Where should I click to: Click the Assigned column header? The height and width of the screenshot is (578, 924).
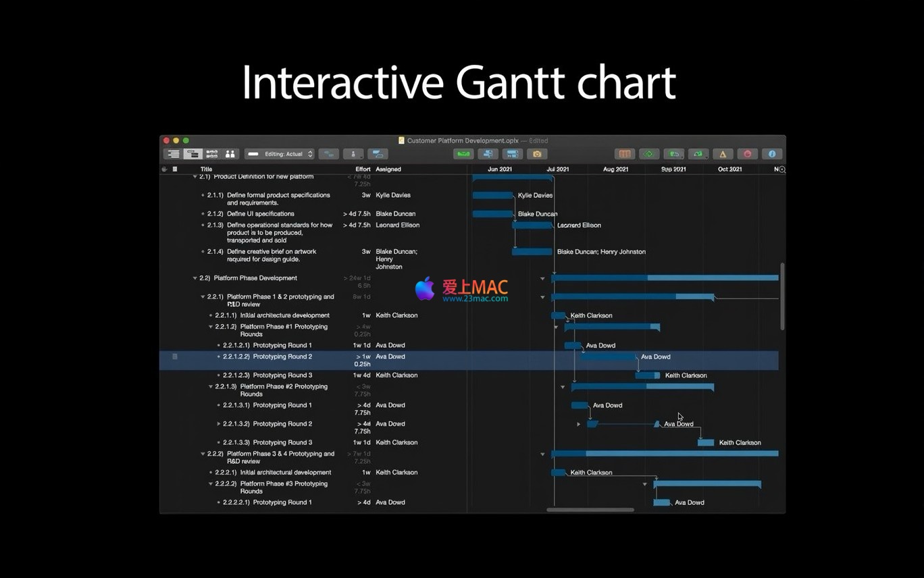pyautogui.click(x=388, y=169)
